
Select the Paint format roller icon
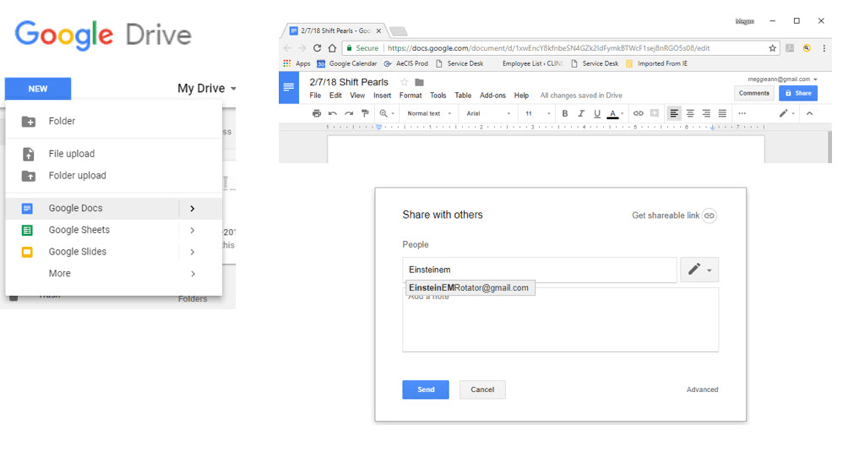click(x=365, y=113)
